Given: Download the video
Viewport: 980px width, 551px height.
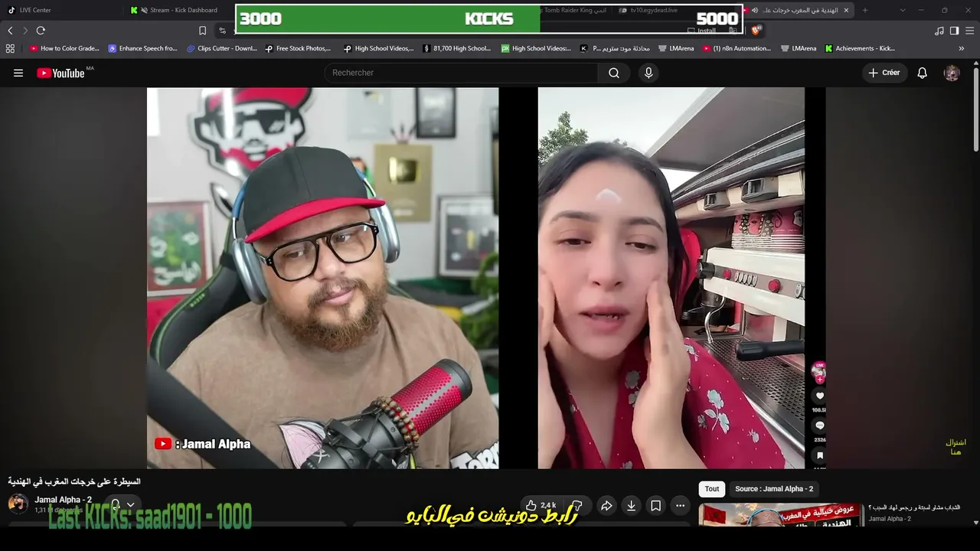Looking at the screenshot, I should [631, 506].
